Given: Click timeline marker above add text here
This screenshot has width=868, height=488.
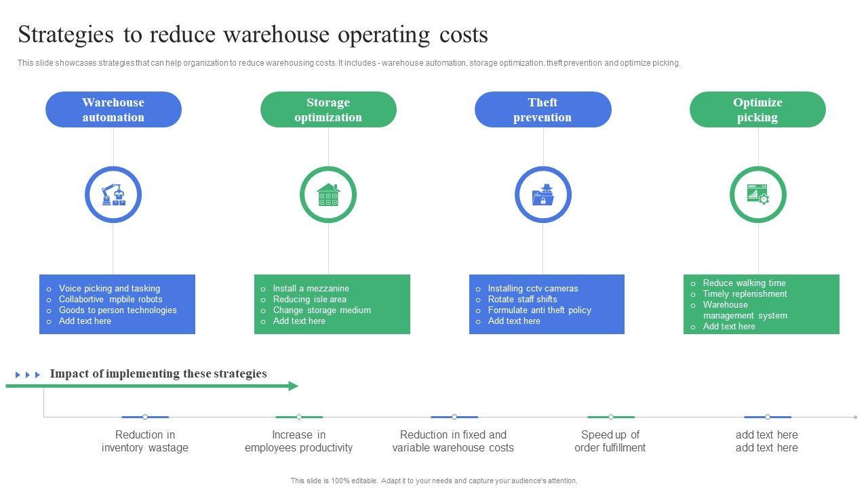Looking at the screenshot, I should (x=767, y=417).
